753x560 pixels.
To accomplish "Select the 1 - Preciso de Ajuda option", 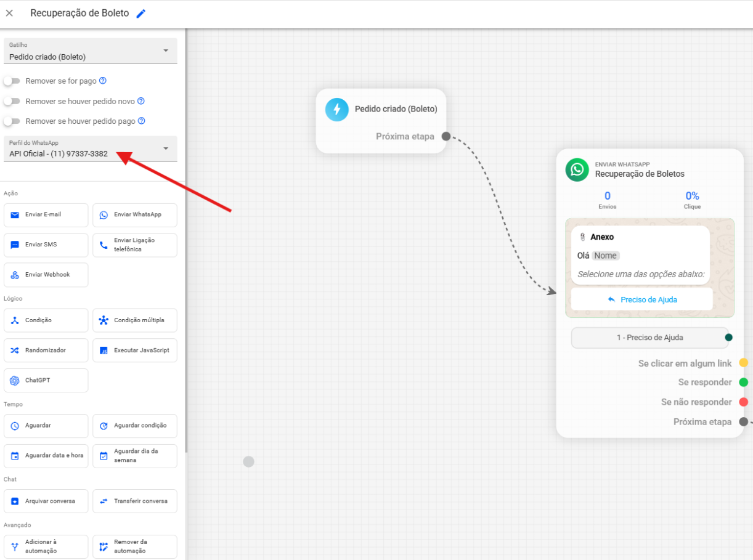I will click(x=649, y=338).
